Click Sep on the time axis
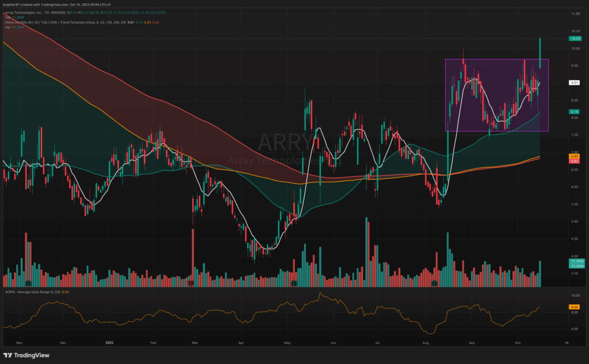 click(x=472, y=342)
